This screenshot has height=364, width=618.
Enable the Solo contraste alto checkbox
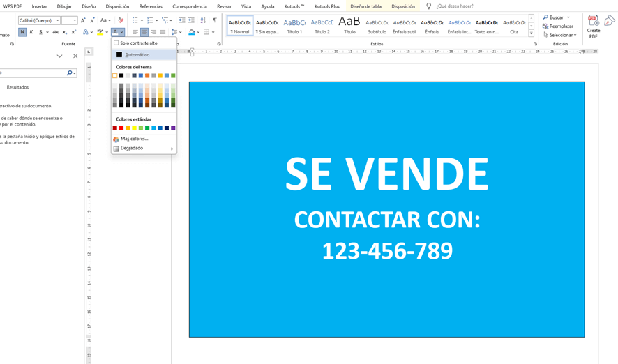[116, 43]
